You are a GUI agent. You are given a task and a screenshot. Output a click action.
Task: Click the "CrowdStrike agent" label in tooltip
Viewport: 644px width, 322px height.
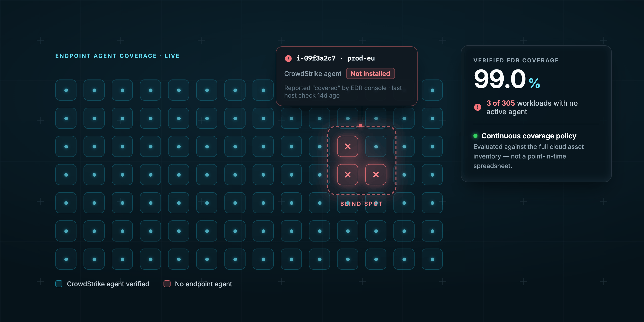pos(313,74)
